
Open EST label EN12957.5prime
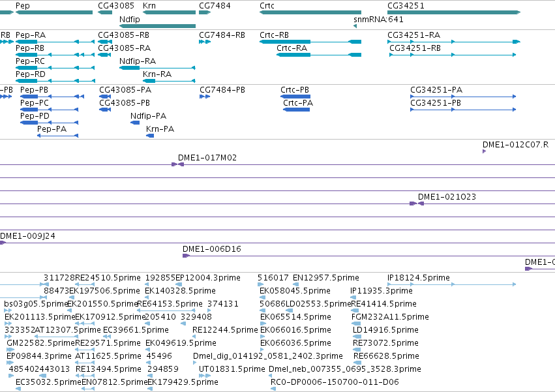point(326,278)
